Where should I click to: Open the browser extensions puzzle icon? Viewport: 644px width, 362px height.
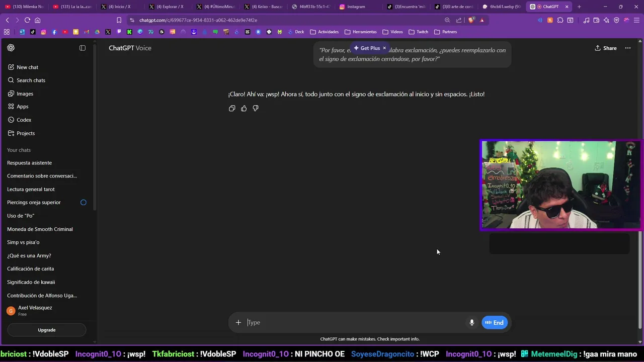(560, 20)
